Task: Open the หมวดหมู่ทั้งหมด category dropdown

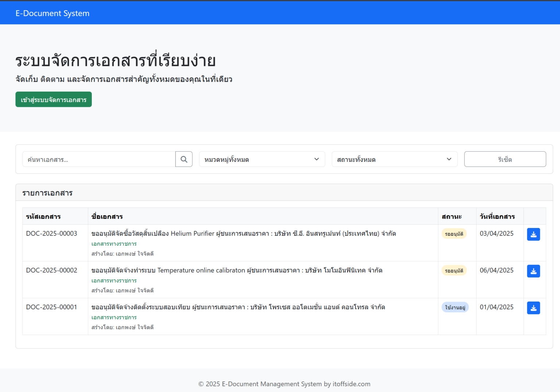Action: coord(262,159)
